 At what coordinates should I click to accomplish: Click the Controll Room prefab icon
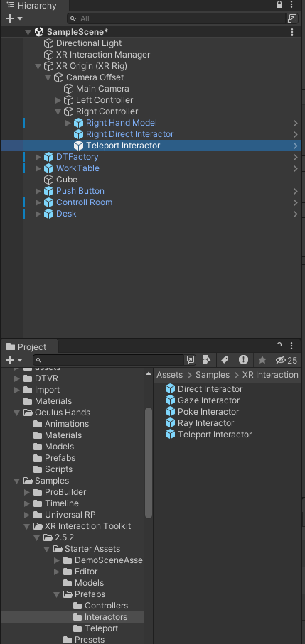point(49,202)
